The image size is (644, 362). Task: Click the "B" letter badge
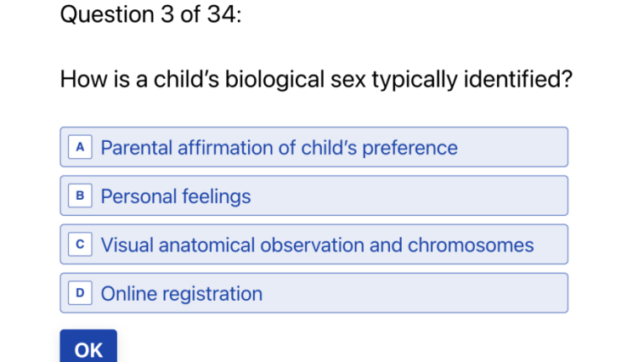(80, 196)
